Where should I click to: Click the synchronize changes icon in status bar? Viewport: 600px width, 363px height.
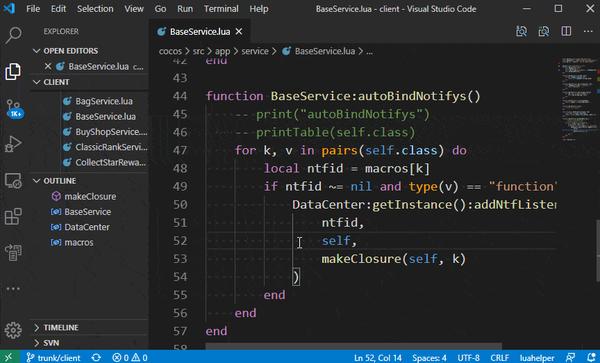point(96,358)
